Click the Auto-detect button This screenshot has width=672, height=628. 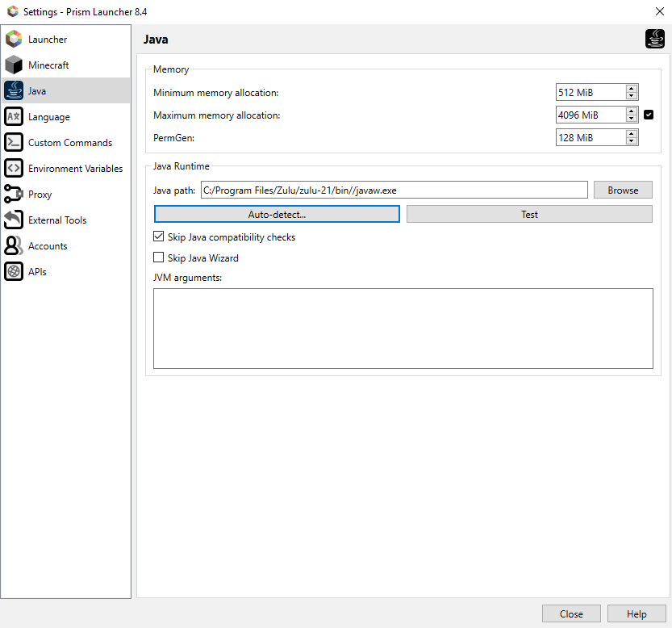(x=277, y=214)
